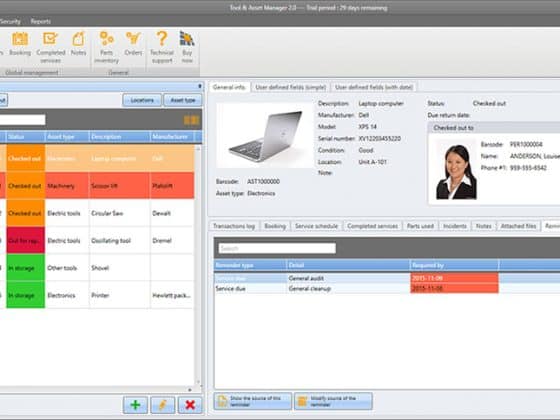Screen dimensions: 560x420
Task: Click the Locations filter button
Action: coord(142,100)
